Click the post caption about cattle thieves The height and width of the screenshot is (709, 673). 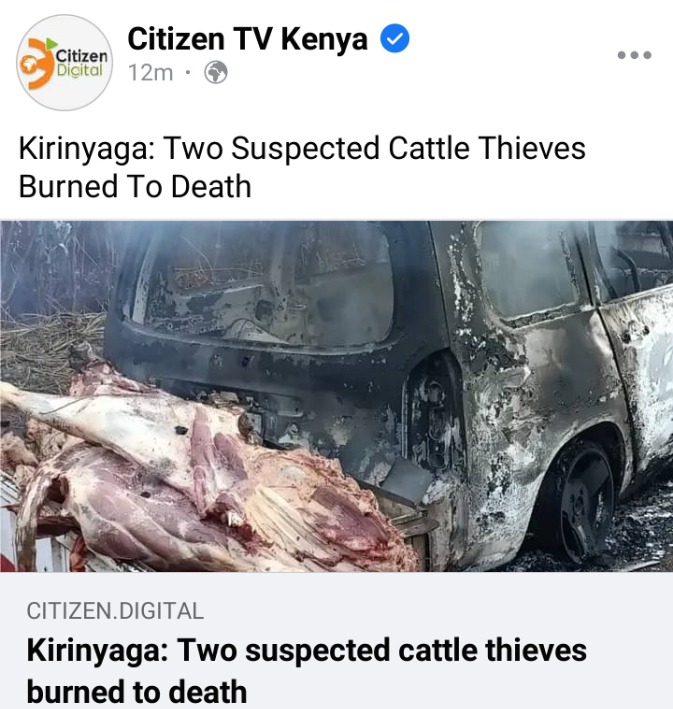(x=302, y=167)
